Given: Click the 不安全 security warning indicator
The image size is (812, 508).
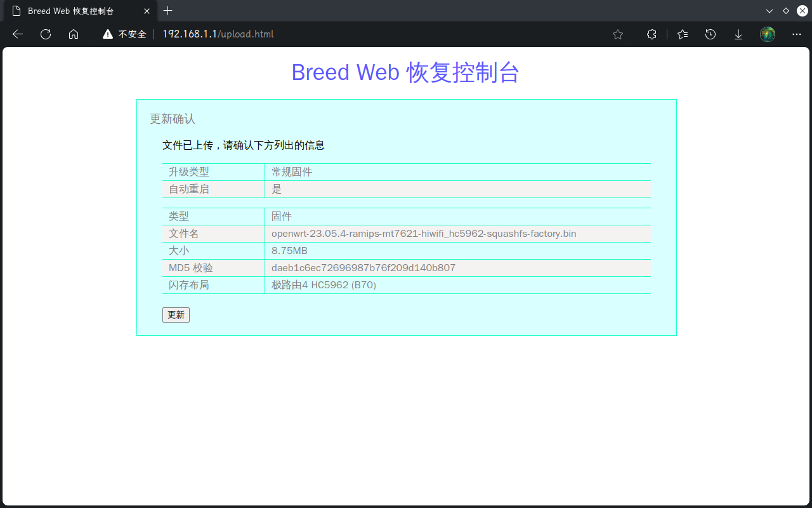Looking at the screenshot, I should 124,34.
